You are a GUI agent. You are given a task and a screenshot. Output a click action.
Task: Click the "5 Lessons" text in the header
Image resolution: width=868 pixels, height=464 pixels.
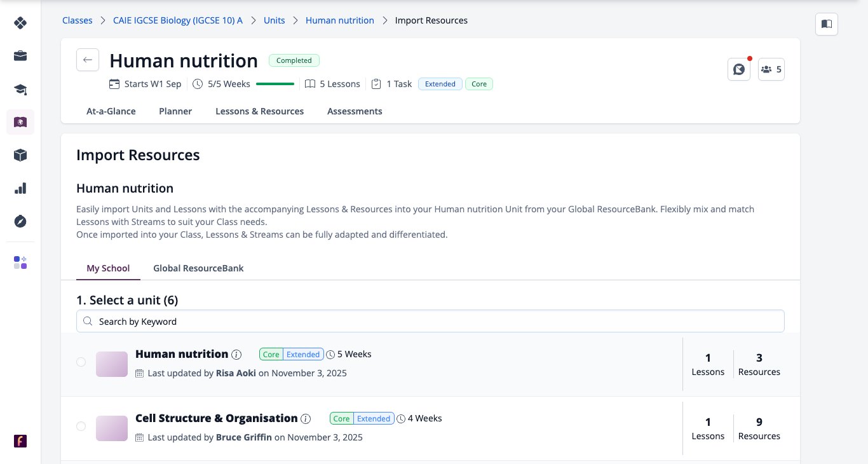coord(340,84)
